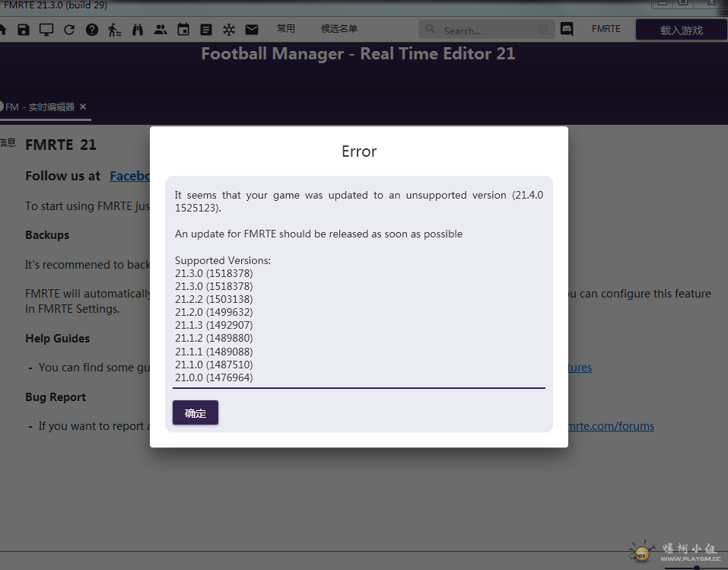Click the snowflake freeze icon

(x=229, y=30)
